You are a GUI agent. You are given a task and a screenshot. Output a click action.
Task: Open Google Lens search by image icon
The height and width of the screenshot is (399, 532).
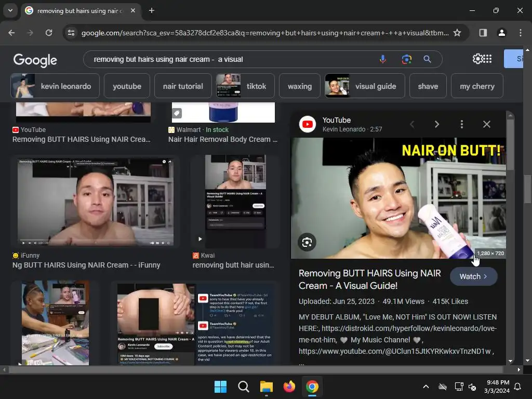click(x=406, y=59)
